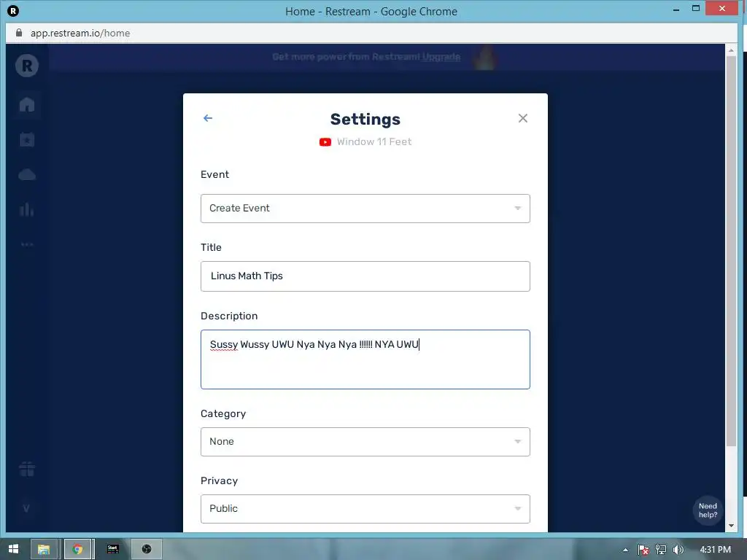Click the scrollbar up arrow
Viewport: 747px width, 560px height.
731,50
